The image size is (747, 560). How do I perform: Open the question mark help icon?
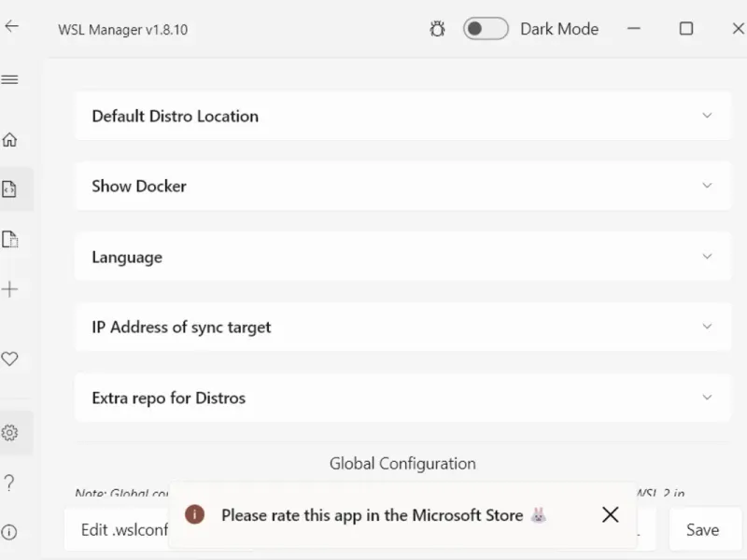[10, 483]
